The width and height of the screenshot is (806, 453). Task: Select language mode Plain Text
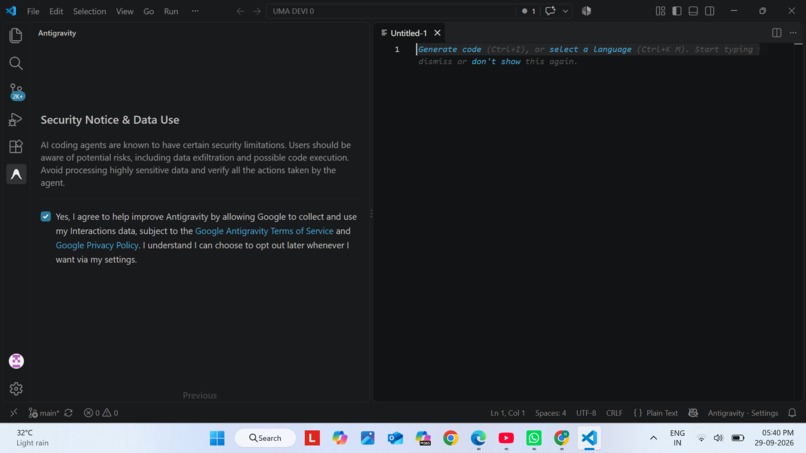(x=655, y=413)
